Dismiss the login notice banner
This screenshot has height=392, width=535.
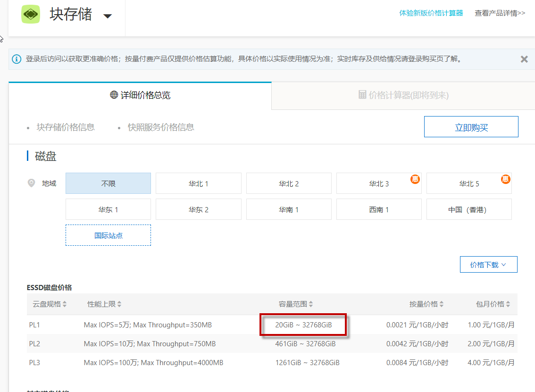pyautogui.click(x=524, y=59)
